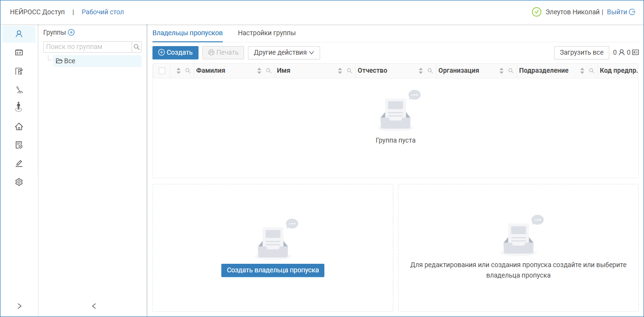Open settings via the gear sidebar icon
The image size is (644, 317).
pyautogui.click(x=19, y=182)
